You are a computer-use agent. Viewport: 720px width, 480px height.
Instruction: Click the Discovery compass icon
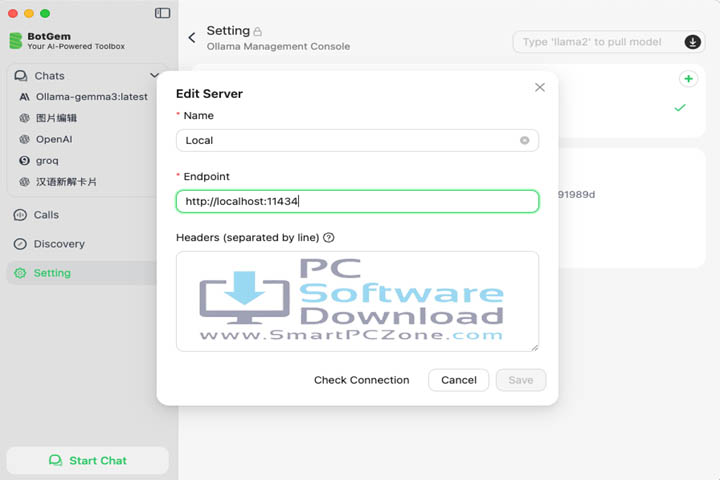click(20, 244)
